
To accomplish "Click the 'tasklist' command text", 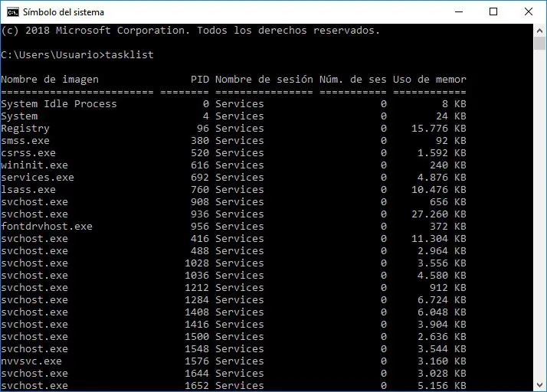I will pyautogui.click(x=129, y=55).
